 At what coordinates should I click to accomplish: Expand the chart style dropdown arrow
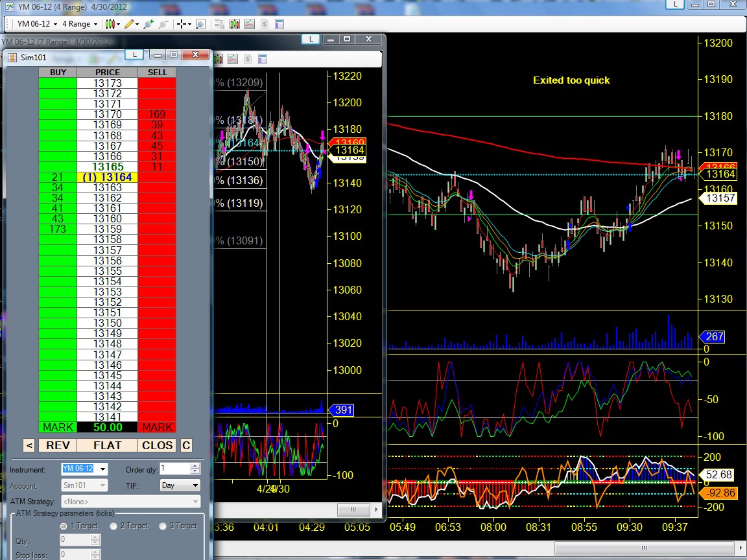tap(117, 24)
